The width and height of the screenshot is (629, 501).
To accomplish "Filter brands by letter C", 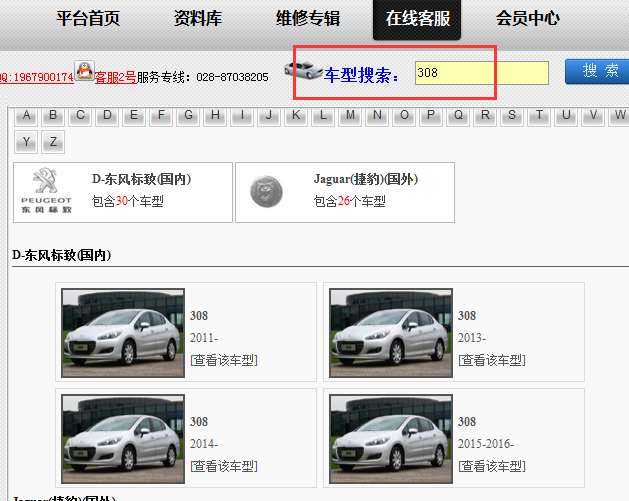I will [x=80, y=116].
